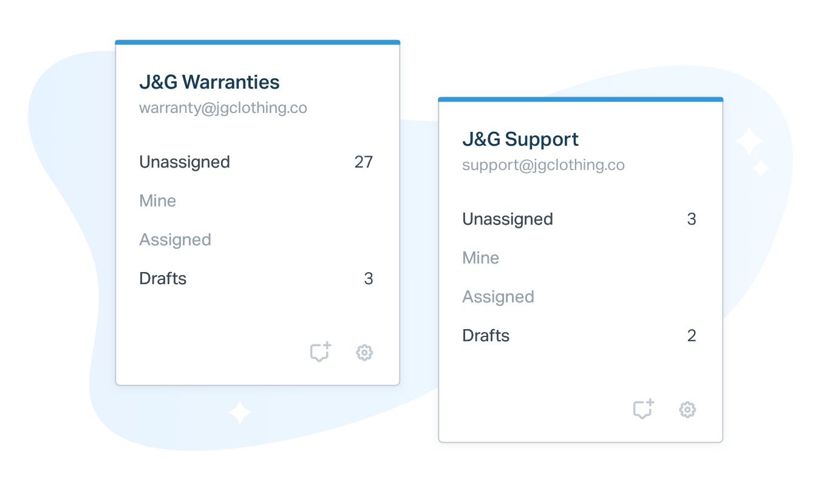838x504 pixels.
Task: Click the 27 unassigned count in Warranties
Action: pos(364,162)
